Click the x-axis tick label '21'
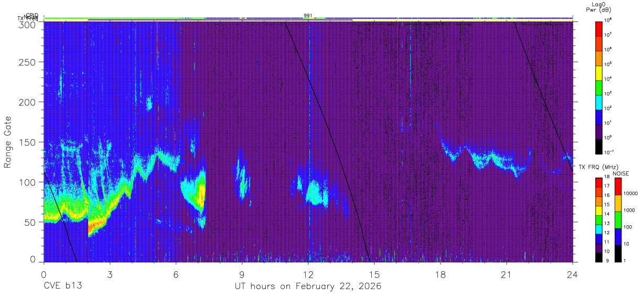The width and height of the screenshot is (644, 297). pyautogui.click(x=506, y=274)
